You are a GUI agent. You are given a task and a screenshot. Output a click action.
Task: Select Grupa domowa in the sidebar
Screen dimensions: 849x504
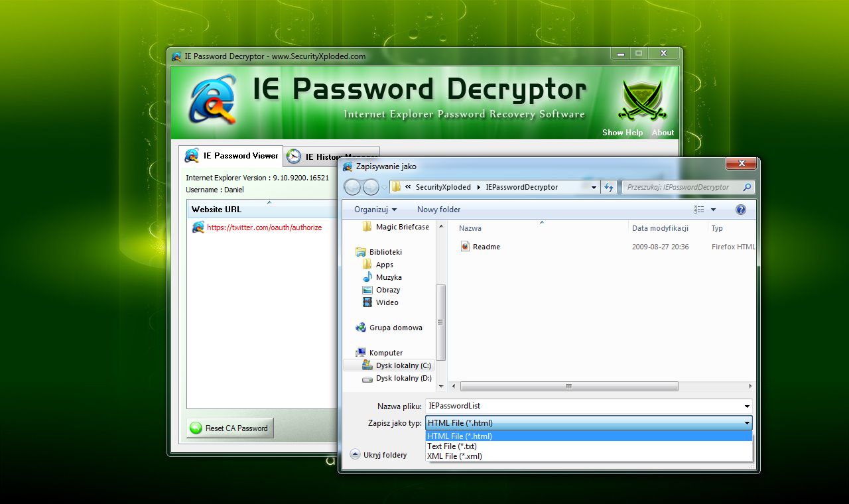tap(389, 328)
